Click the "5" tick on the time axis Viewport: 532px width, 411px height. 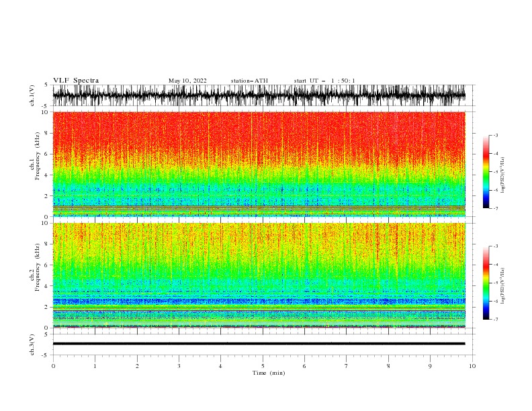point(263,366)
